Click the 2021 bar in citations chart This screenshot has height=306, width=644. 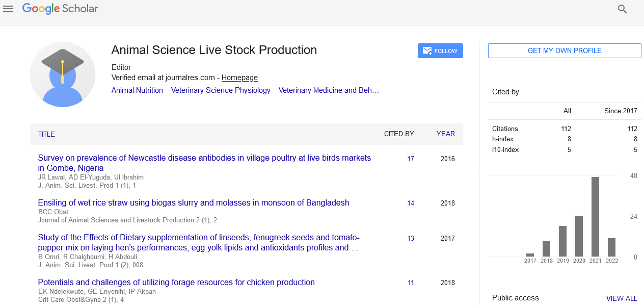point(595,216)
